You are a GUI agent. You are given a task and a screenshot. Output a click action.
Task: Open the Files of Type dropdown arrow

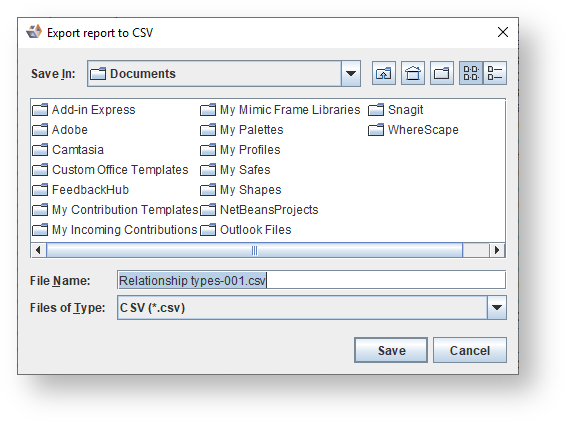pos(496,308)
